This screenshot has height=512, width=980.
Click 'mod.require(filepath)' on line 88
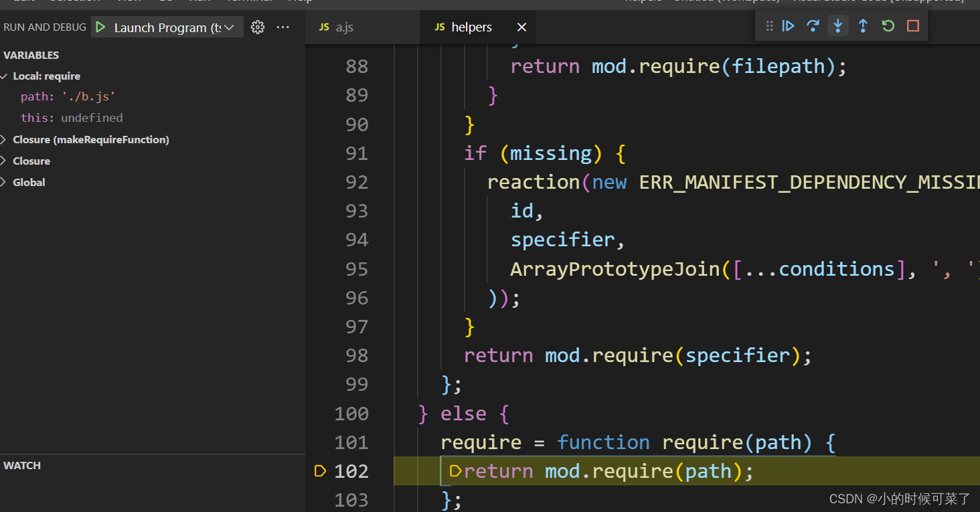click(713, 67)
